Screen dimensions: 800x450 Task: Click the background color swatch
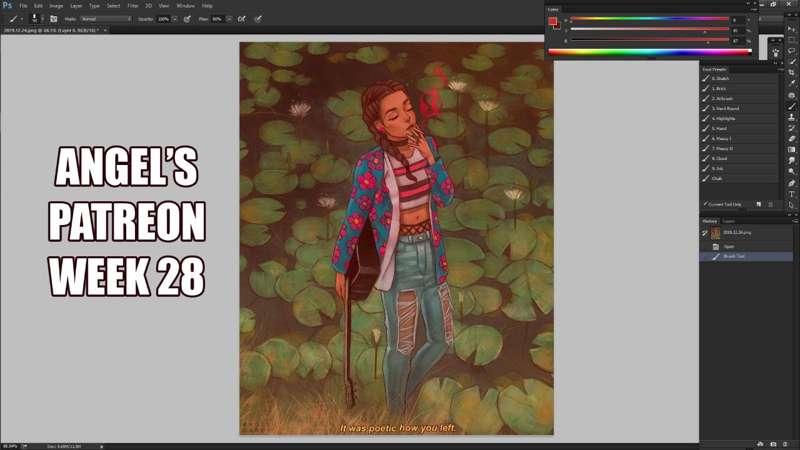click(557, 26)
